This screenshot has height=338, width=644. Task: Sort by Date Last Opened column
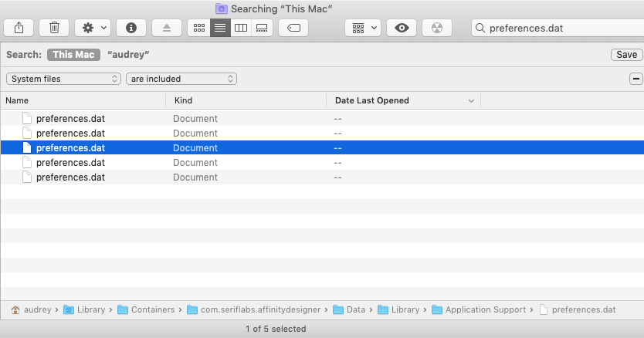403,100
